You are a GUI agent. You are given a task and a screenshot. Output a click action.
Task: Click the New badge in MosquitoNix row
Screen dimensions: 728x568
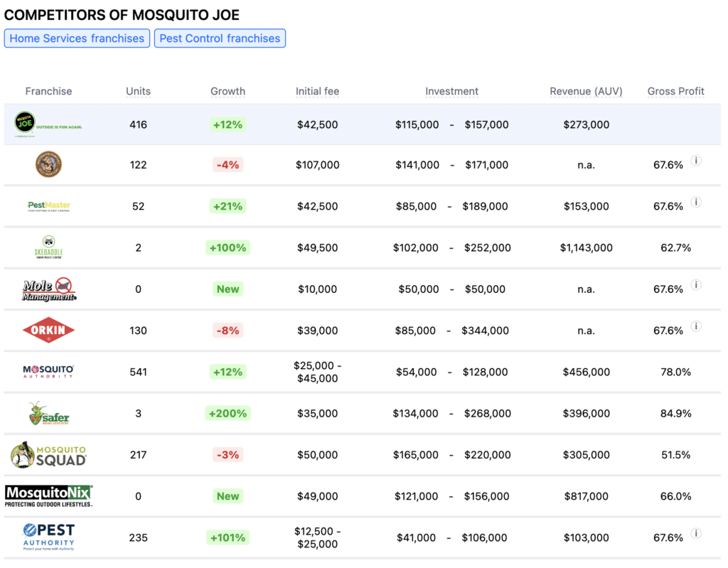(227, 496)
